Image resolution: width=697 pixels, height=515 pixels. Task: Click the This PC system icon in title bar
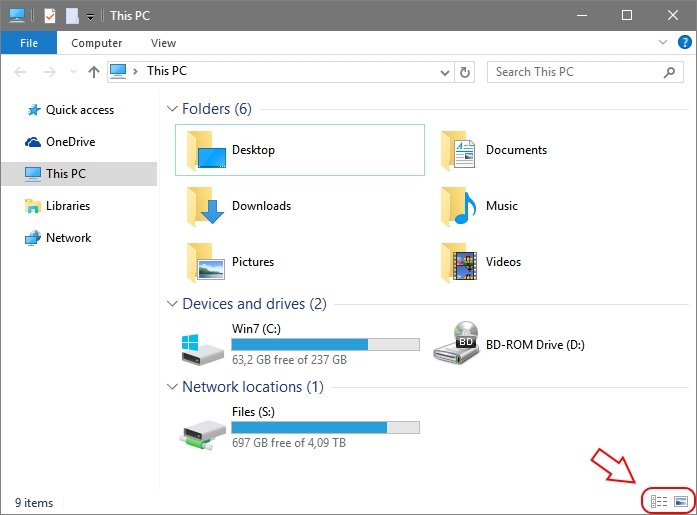pos(17,16)
